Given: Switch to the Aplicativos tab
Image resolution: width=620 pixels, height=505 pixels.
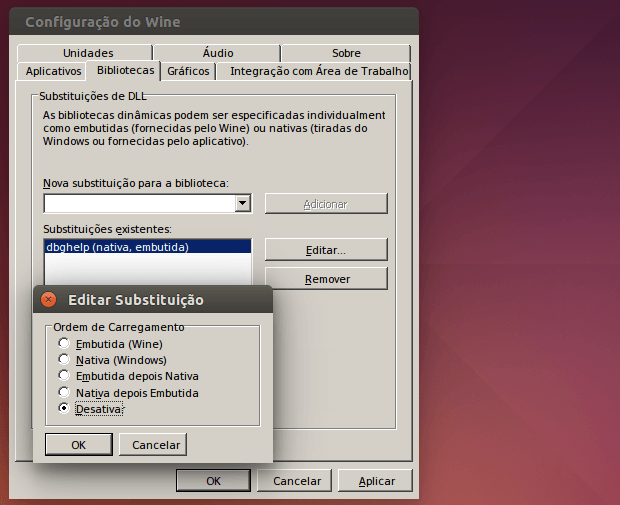Looking at the screenshot, I should pyautogui.click(x=53, y=71).
